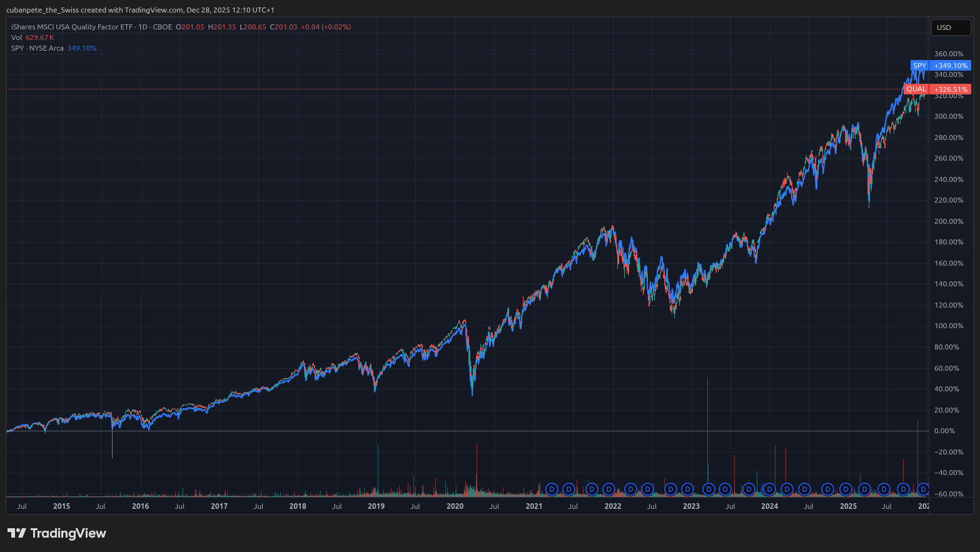Screen dimensions: 980x552
Task: Click the 200.00% level on the price scale
Action: [948, 221]
